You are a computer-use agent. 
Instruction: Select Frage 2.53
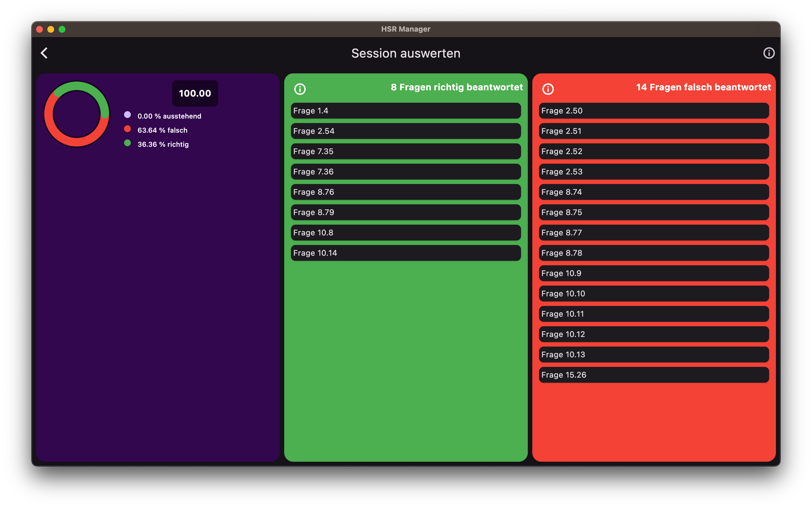[654, 172]
